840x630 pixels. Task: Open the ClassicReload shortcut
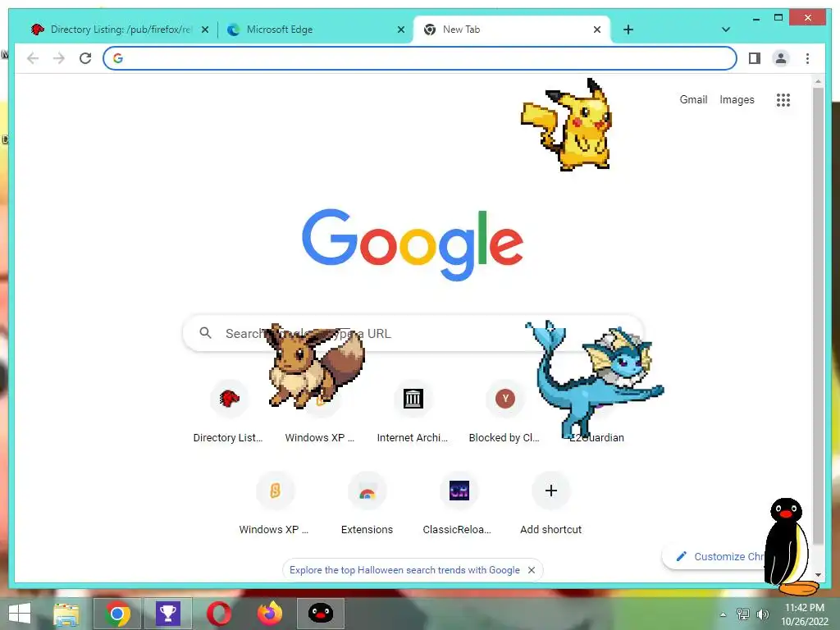coord(459,504)
